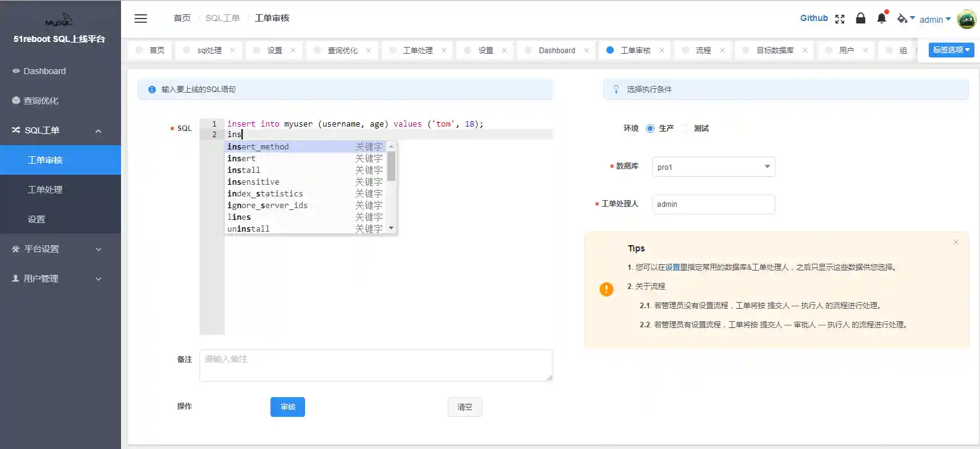Close the sql处理 tab
This screenshot has width=980, height=449.
pos(233,51)
